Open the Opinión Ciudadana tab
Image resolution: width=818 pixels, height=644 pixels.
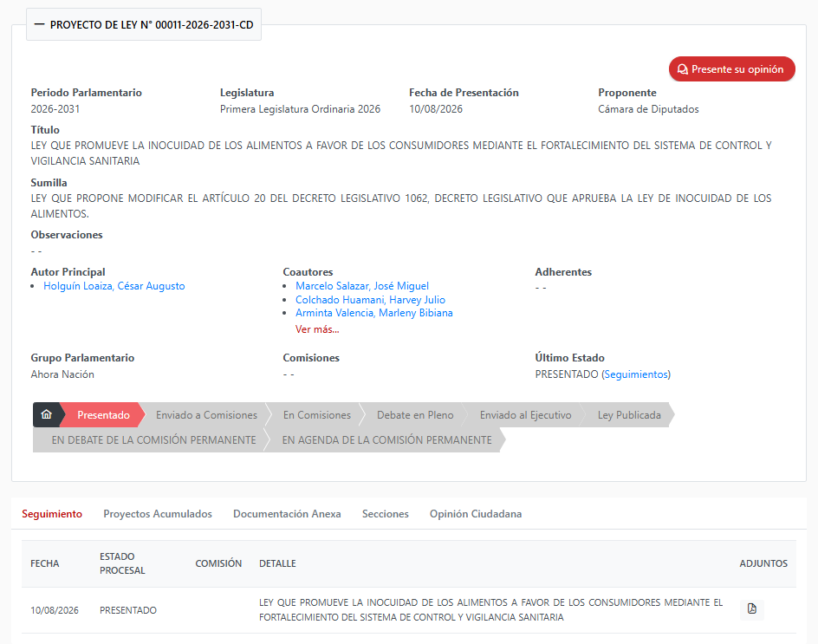coord(475,514)
